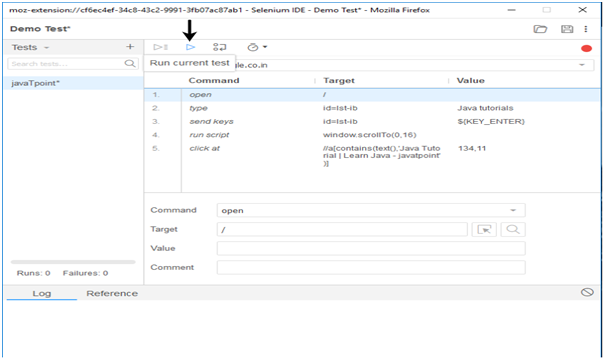Select the open command row
The image size is (605, 360).
coord(372,95)
